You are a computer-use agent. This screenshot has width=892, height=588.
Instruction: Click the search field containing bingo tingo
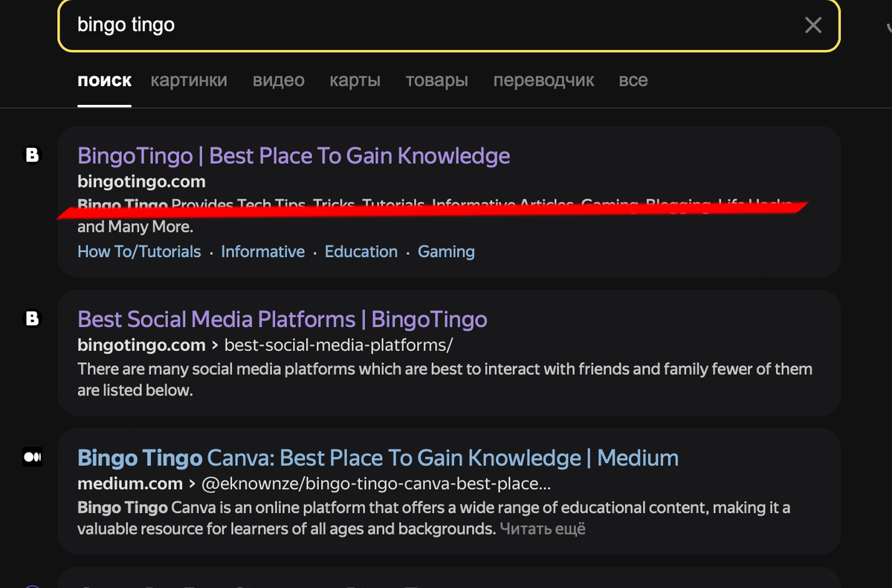click(449, 25)
